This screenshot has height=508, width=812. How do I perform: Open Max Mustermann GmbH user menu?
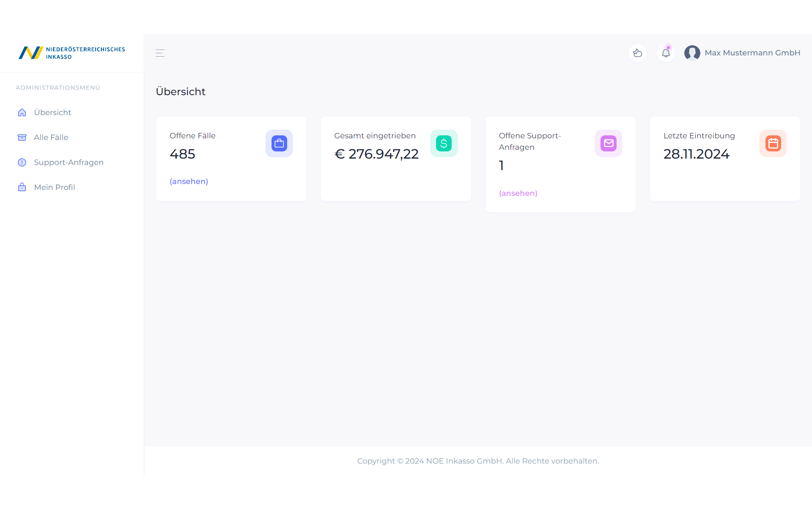coord(752,53)
